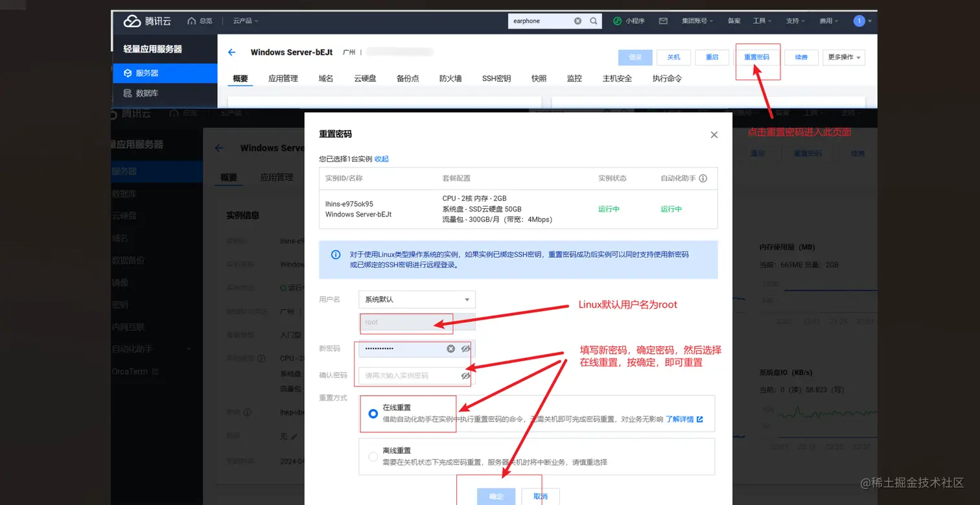980x505 pixels.
Task: Open the 小程序 mini program
Action: [629, 21]
